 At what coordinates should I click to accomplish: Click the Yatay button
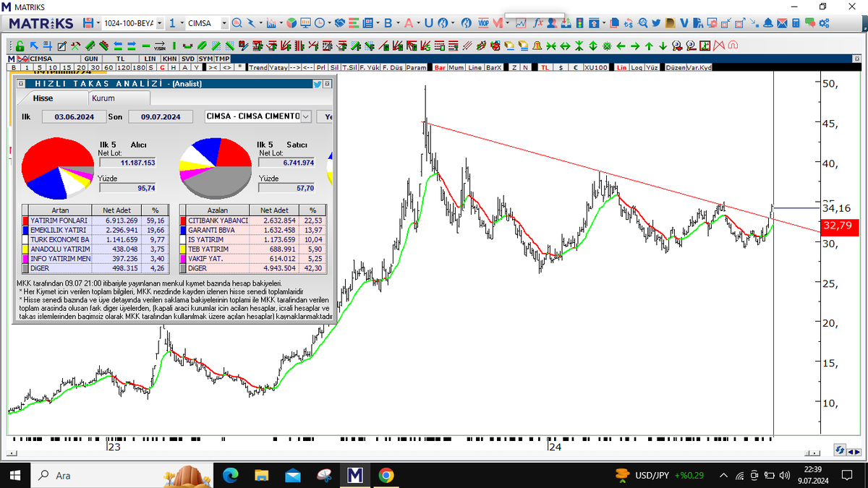point(278,68)
